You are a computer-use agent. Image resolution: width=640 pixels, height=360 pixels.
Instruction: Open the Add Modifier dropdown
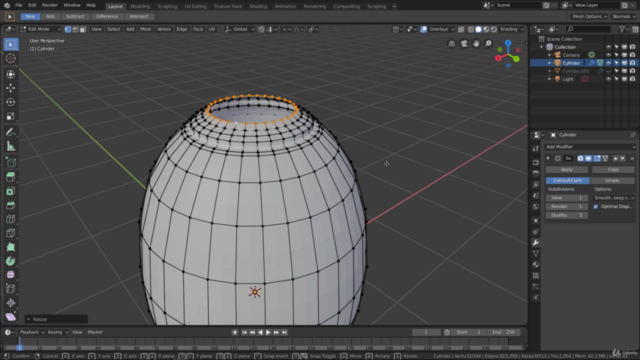(x=590, y=147)
